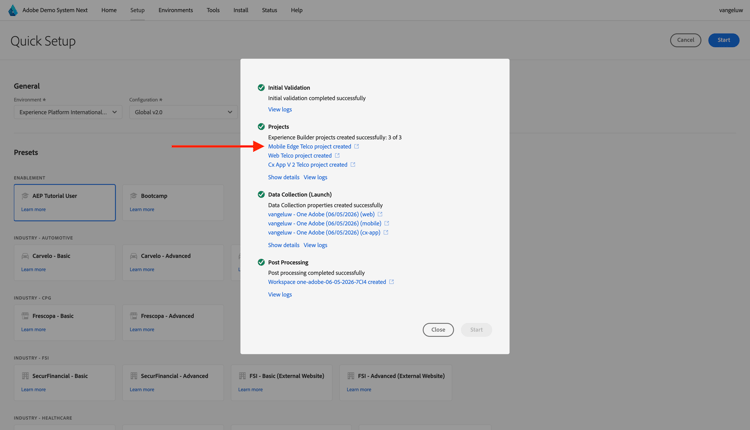Click the AEP Tutorial User graduation icon
Image resolution: width=750 pixels, height=430 pixels.
(x=25, y=196)
